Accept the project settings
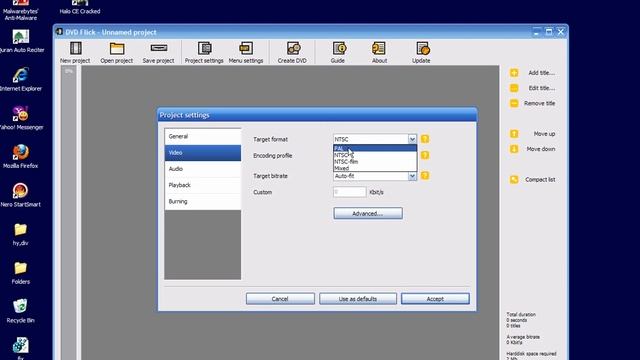 [435, 299]
